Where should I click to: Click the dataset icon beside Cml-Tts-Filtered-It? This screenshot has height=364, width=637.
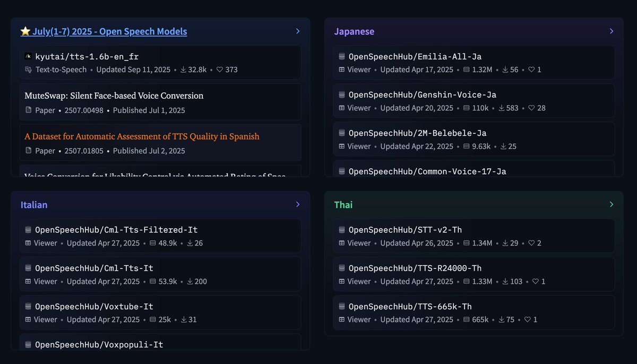(28, 230)
